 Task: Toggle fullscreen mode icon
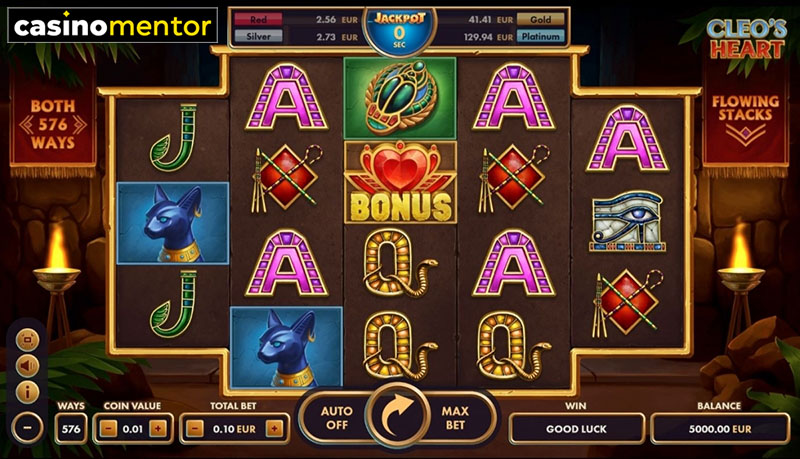point(28,340)
